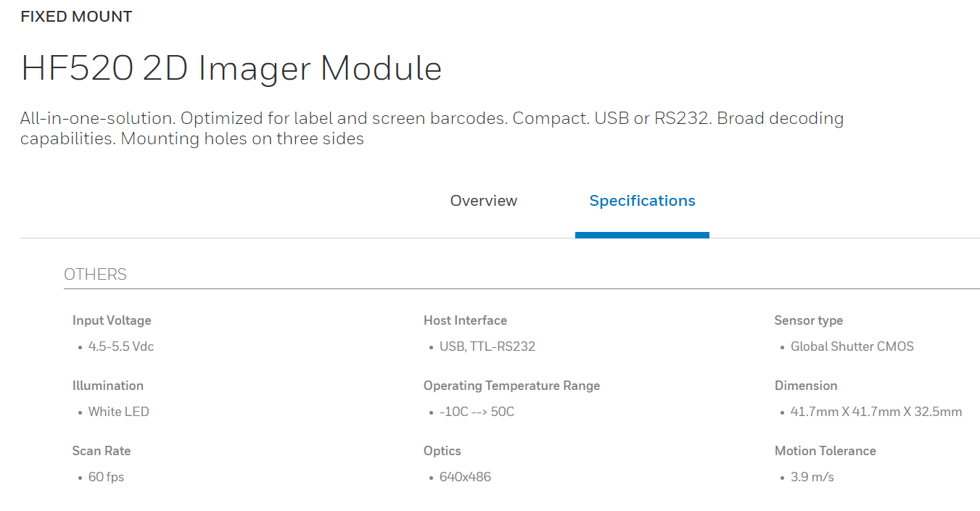Select the 60 fps value

[107, 477]
